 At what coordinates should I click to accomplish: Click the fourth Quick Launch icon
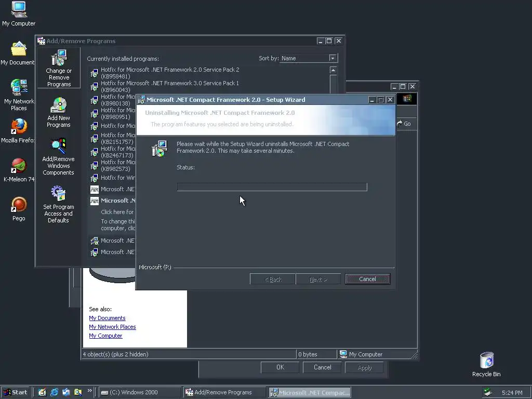(78, 393)
